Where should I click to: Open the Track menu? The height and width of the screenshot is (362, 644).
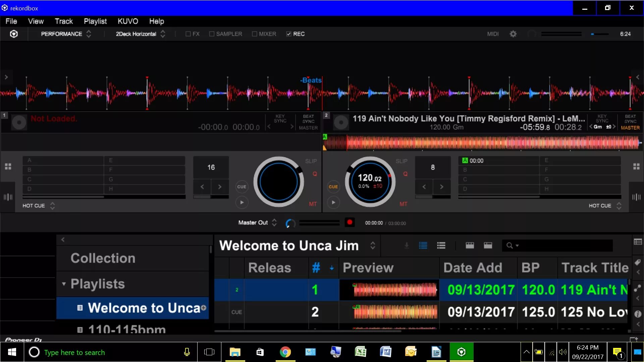[x=64, y=21]
